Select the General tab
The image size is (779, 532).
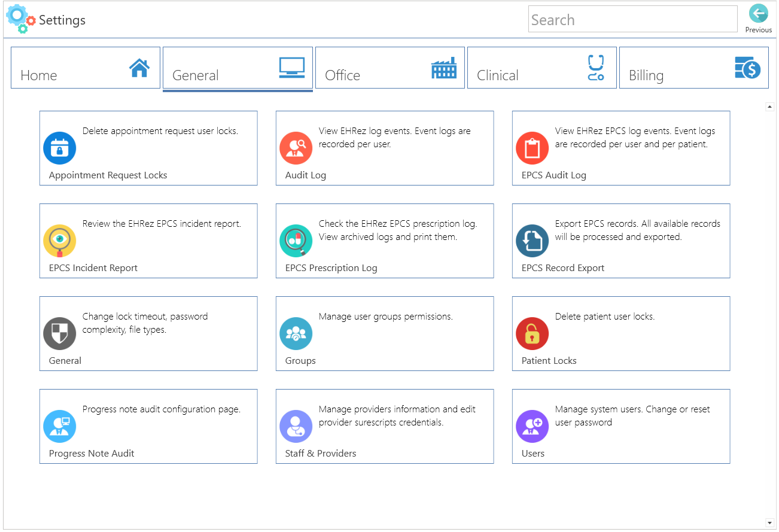238,68
